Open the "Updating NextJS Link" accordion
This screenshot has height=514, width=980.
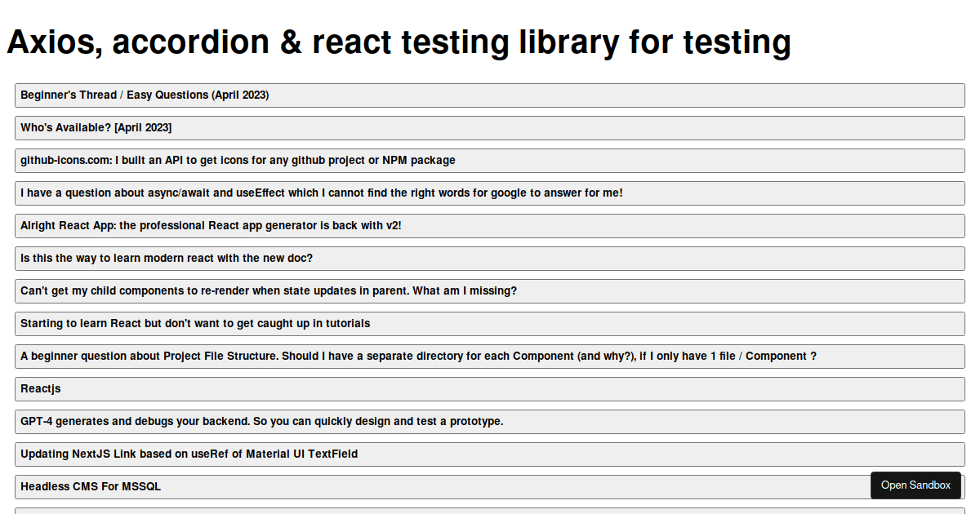click(490, 454)
